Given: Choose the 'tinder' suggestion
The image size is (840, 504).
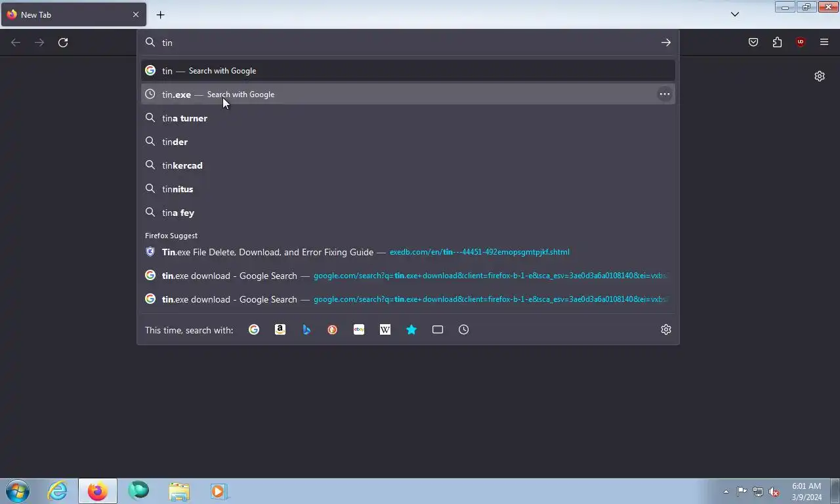Looking at the screenshot, I should (x=408, y=142).
